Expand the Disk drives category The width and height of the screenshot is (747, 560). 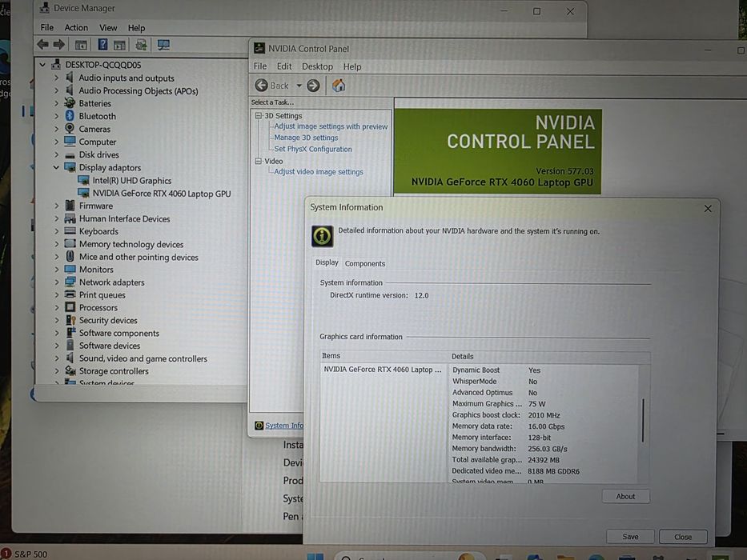pos(56,154)
